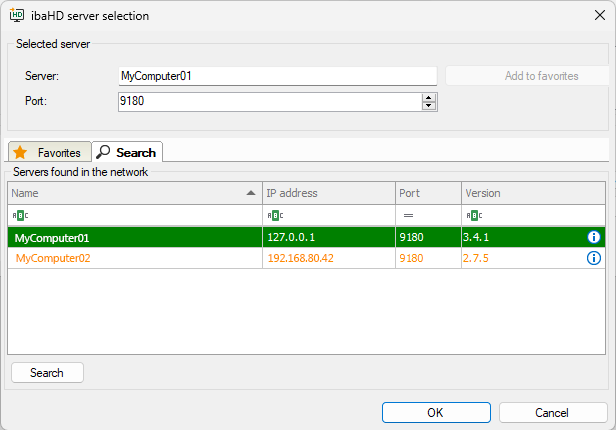Click version 2.7.5 cell

[533, 258]
